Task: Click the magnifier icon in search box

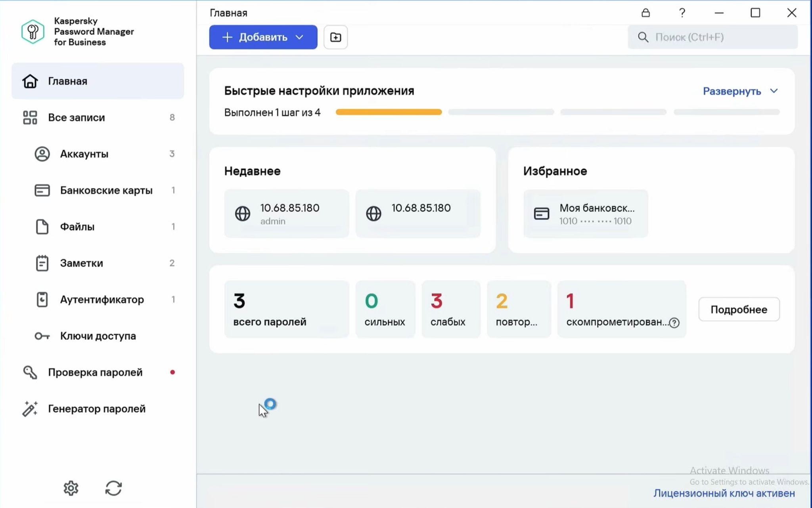Action: click(643, 37)
